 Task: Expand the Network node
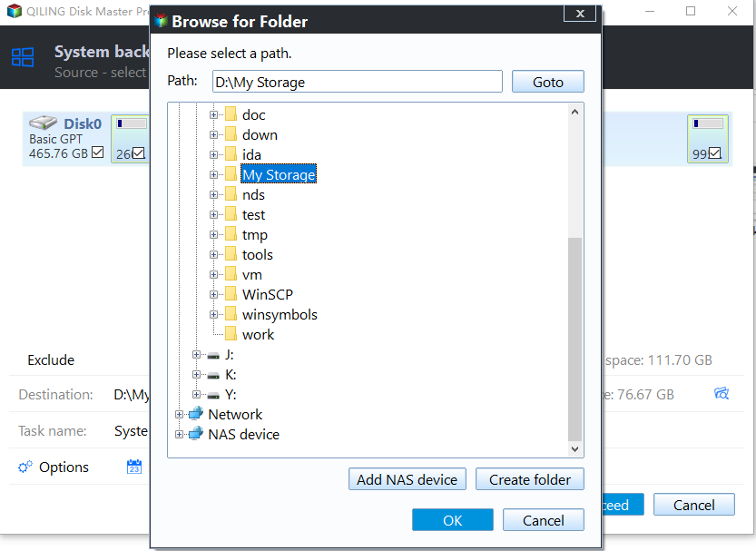179,415
